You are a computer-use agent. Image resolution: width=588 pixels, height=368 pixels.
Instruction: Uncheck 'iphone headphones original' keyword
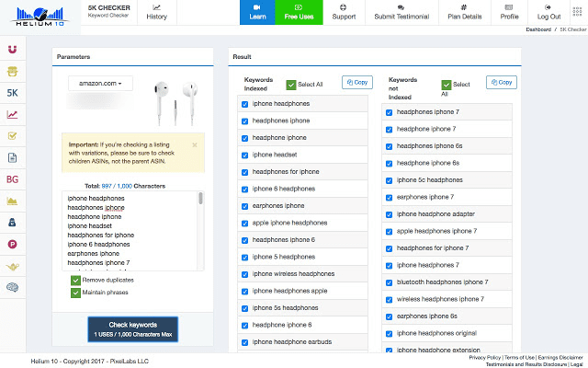(x=390, y=333)
